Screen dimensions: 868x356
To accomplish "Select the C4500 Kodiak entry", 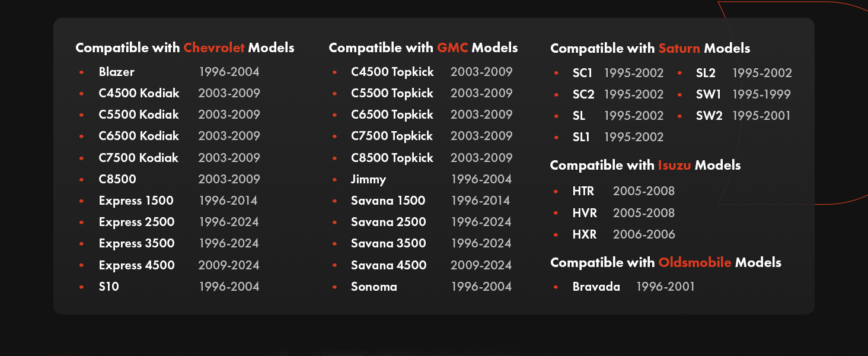I will [139, 93].
